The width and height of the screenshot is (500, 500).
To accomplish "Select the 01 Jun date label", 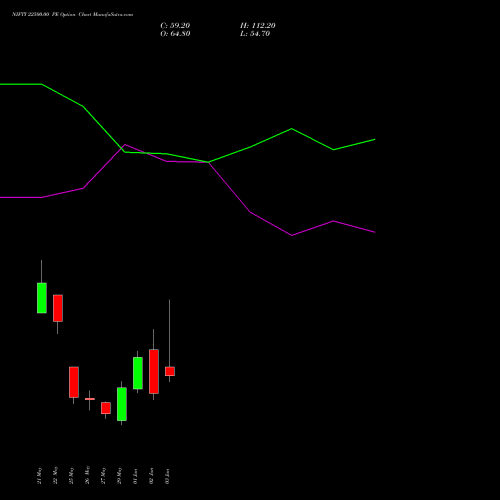I will click(135, 476).
